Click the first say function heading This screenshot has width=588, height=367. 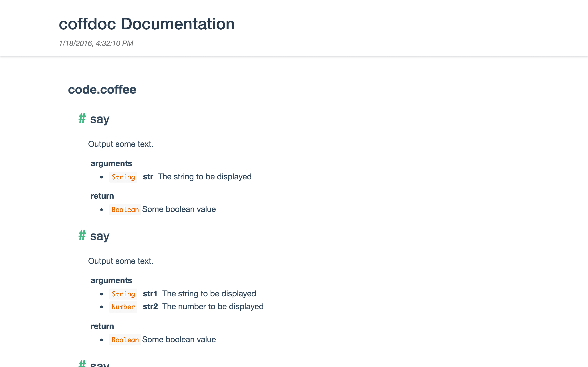(100, 119)
